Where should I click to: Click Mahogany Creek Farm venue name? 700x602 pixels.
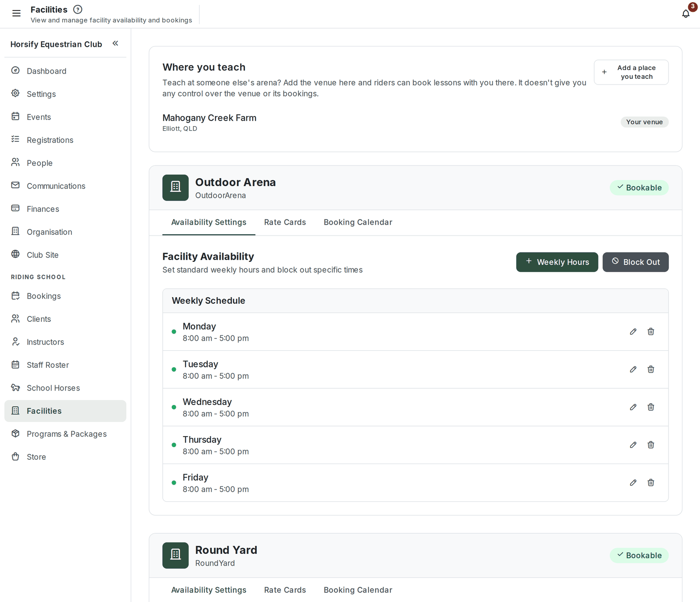tap(209, 118)
